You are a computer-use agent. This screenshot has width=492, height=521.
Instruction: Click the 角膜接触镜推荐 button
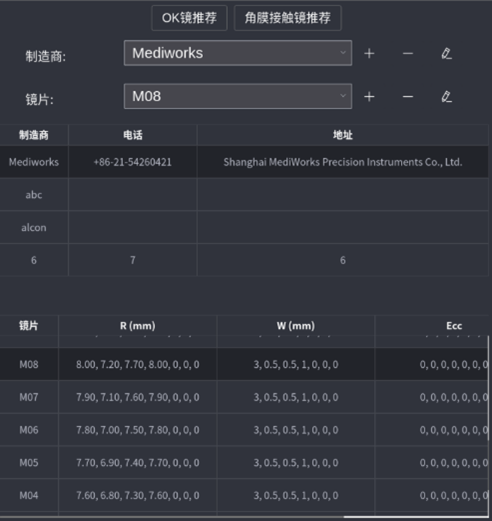pos(288,18)
